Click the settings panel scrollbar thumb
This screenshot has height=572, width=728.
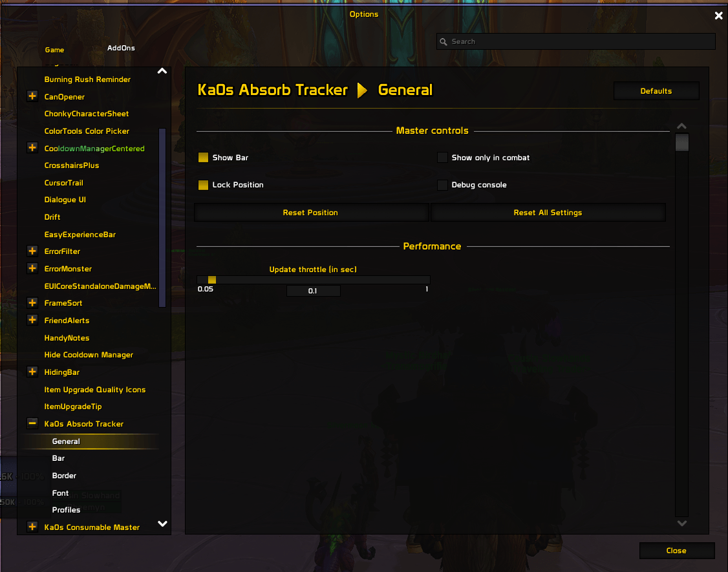[681, 142]
